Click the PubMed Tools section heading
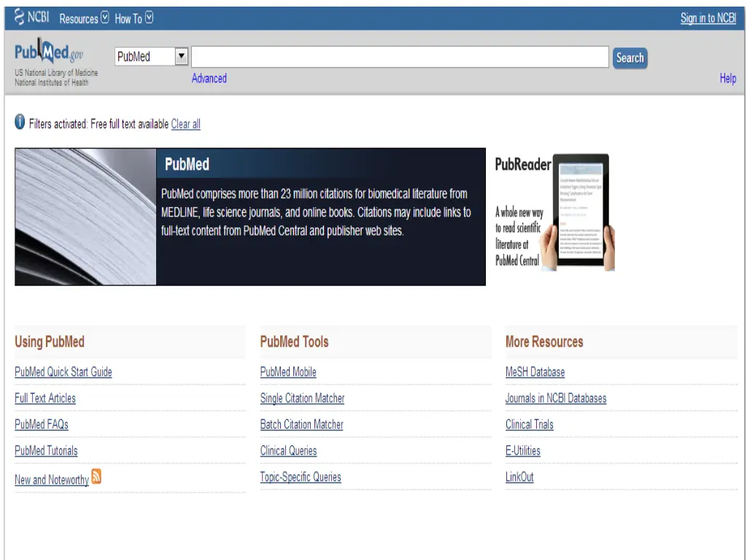Viewport: 747px width, 560px height. [x=295, y=341]
